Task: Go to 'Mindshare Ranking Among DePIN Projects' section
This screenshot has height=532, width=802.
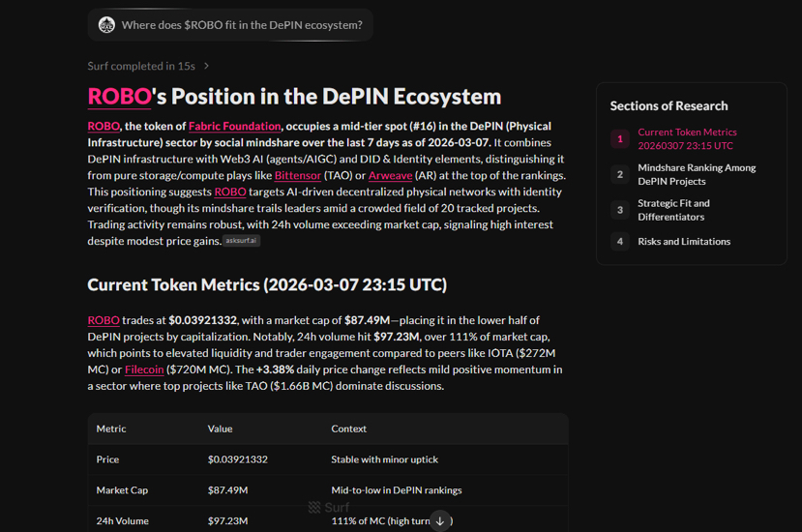Action: (x=697, y=174)
